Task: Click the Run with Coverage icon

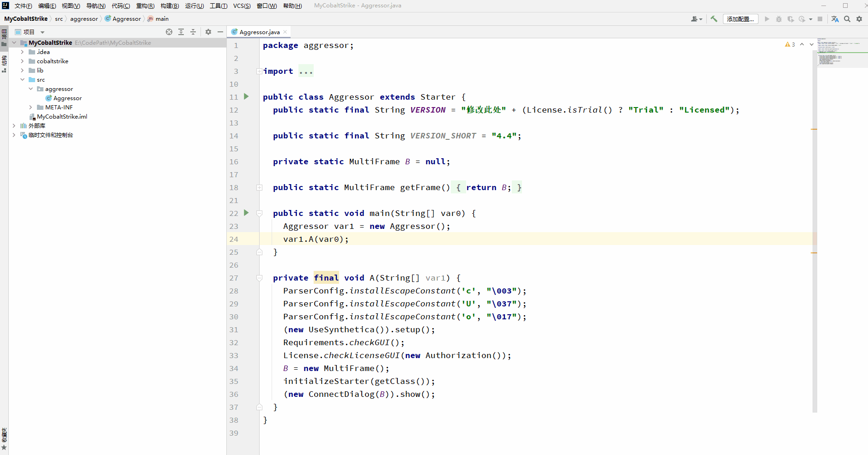Action: 790,19
